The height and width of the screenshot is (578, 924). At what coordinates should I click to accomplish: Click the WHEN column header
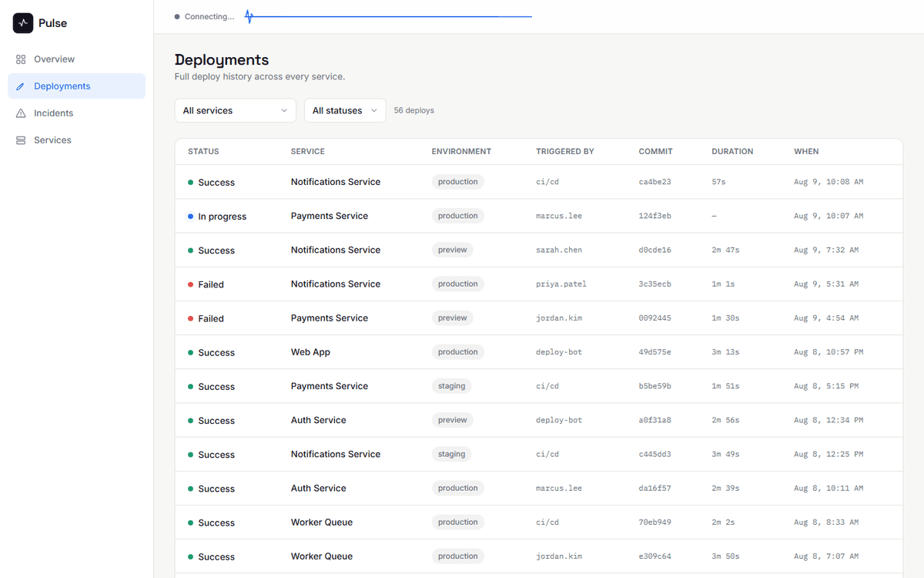coord(806,152)
